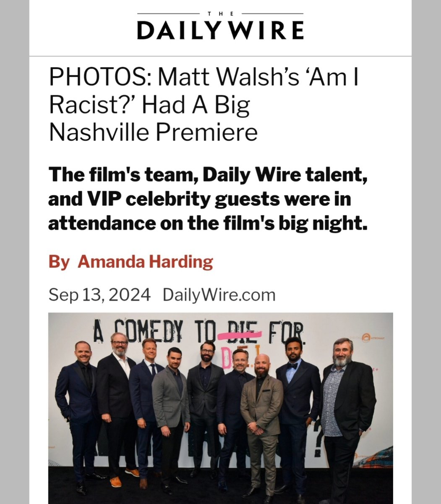The image size is (441, 504).
Task: Click the red 'By' byline label
Action: pos(59,262)
